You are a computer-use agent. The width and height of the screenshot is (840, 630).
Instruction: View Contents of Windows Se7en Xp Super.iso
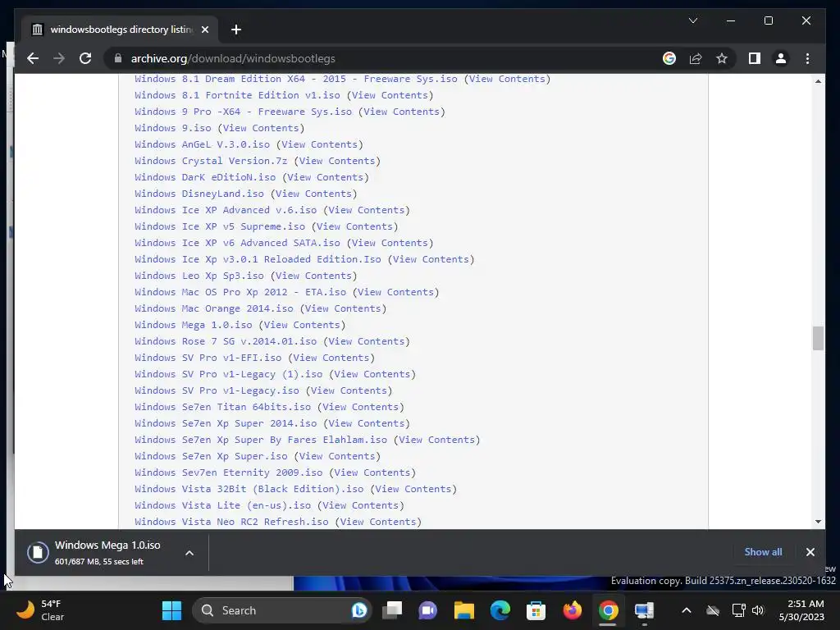click(x=337, y=456)
